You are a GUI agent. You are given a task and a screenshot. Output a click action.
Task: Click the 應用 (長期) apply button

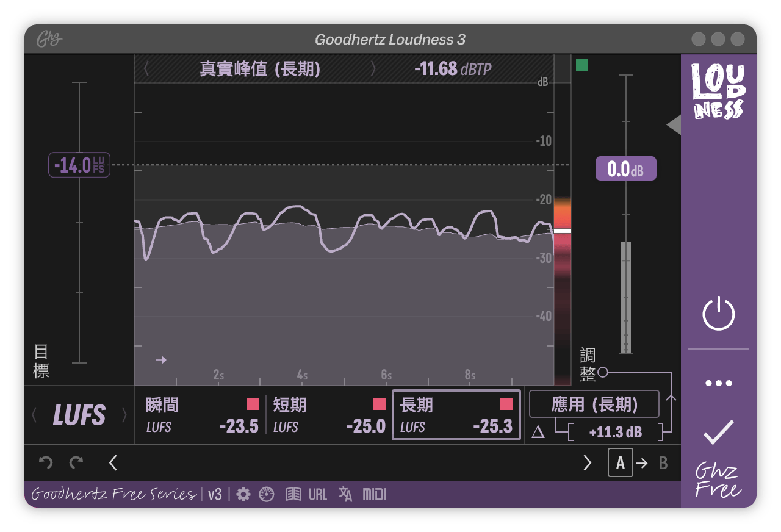pyautogui.click(x=594, y=404)
